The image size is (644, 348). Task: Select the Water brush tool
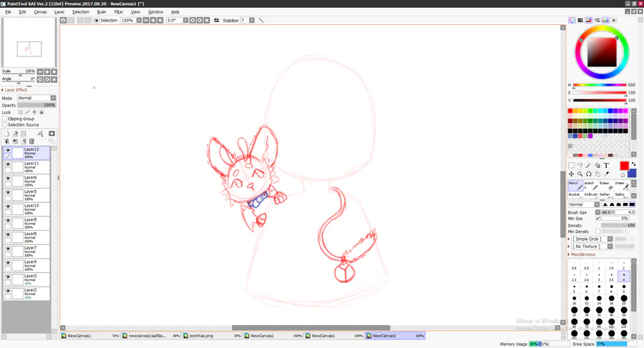(621, 185)
